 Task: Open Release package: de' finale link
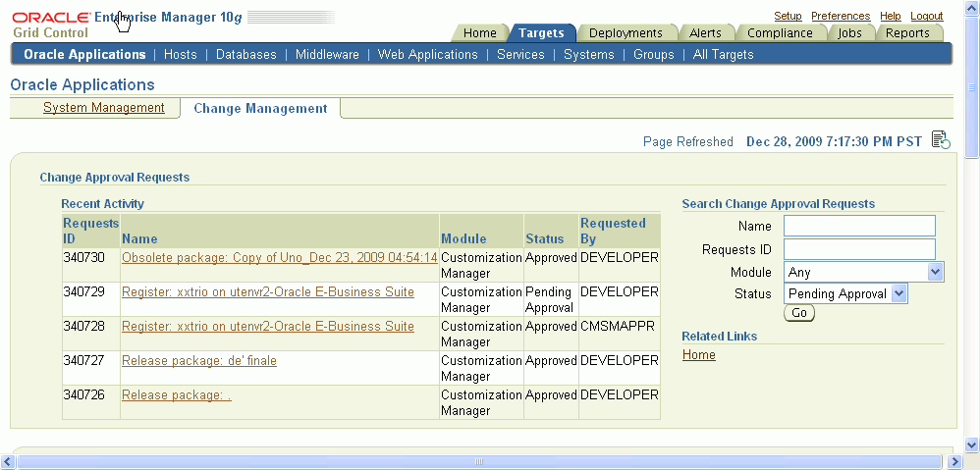click(x=198, y=360)
